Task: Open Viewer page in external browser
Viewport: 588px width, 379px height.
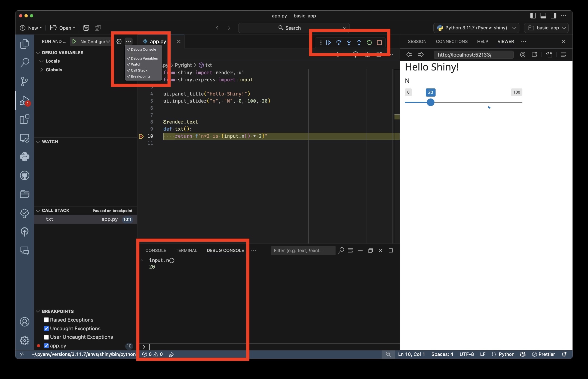Action: pyautogui.click(x=535, y=55)
